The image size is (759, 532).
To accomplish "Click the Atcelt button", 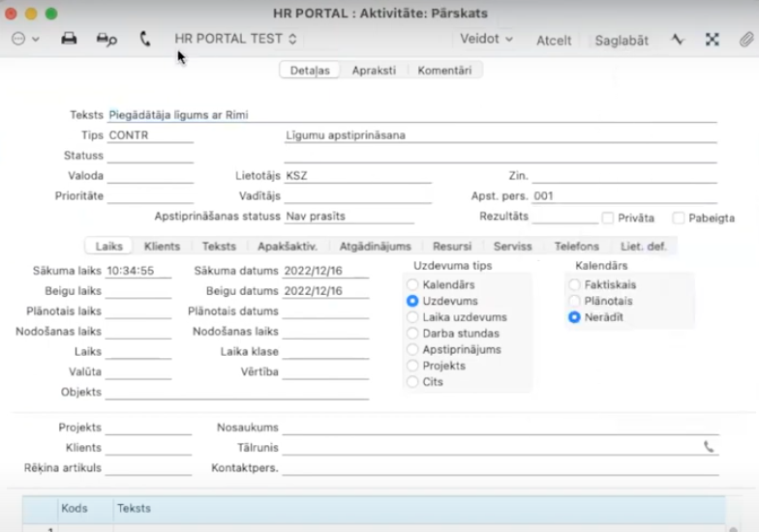I will tap(554, 41).
